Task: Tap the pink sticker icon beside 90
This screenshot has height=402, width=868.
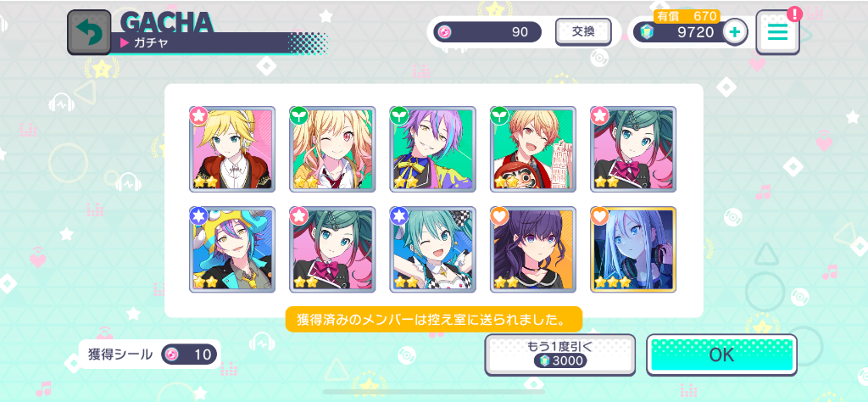Action: click(445, 32)
